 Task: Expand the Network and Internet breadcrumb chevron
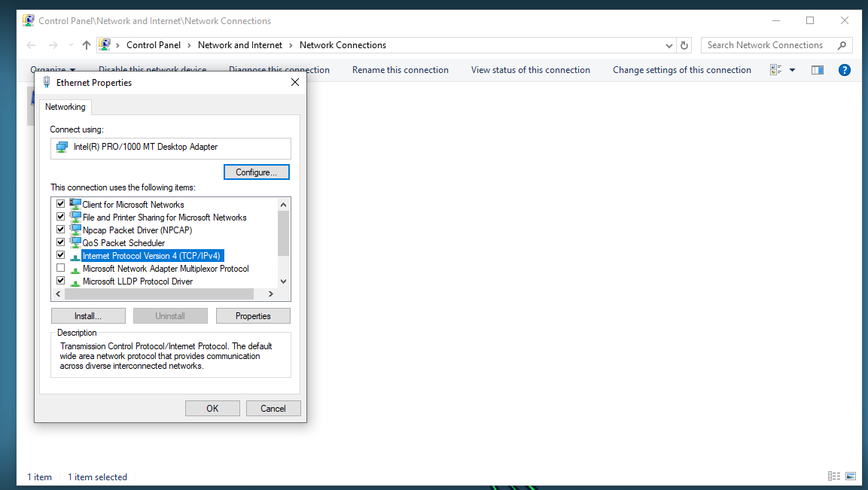(291, 45)
